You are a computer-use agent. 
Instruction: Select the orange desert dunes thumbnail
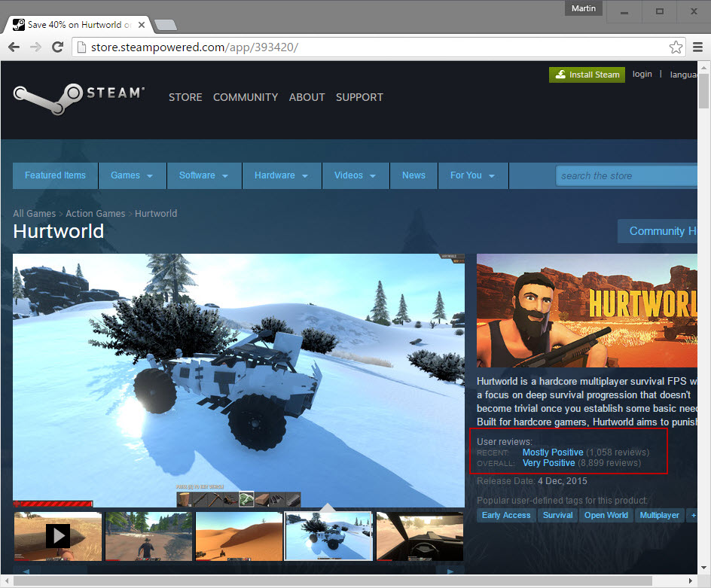click(239, 536)
